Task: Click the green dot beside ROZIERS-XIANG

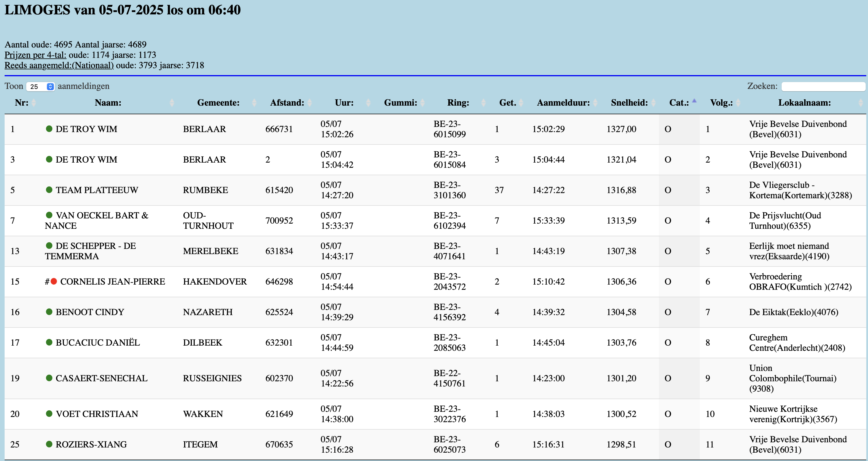Action: 49,444
